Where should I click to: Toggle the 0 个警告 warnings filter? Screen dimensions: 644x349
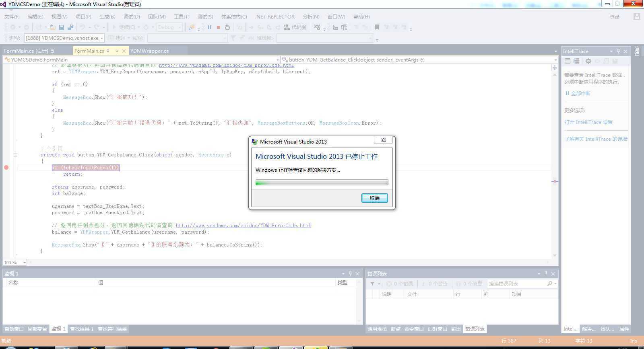435,284
